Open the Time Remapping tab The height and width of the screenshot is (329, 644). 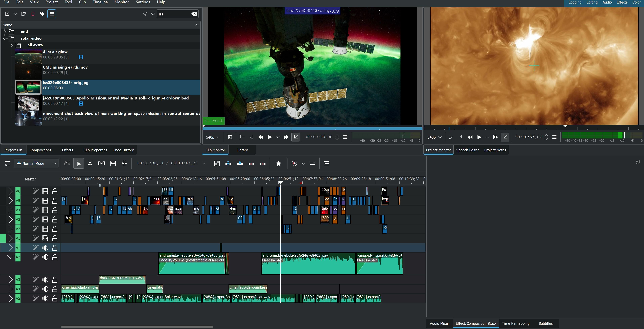[x=516, y=323]
